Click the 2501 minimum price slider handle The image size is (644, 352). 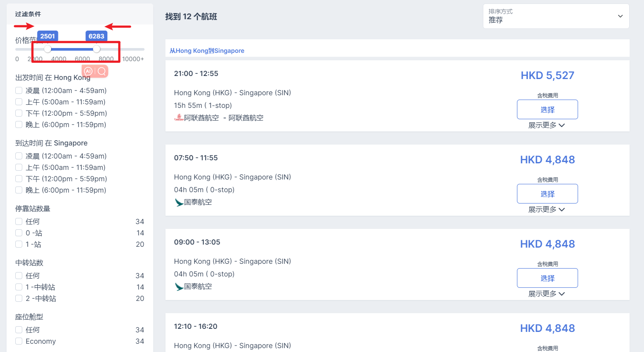(48, 49)
